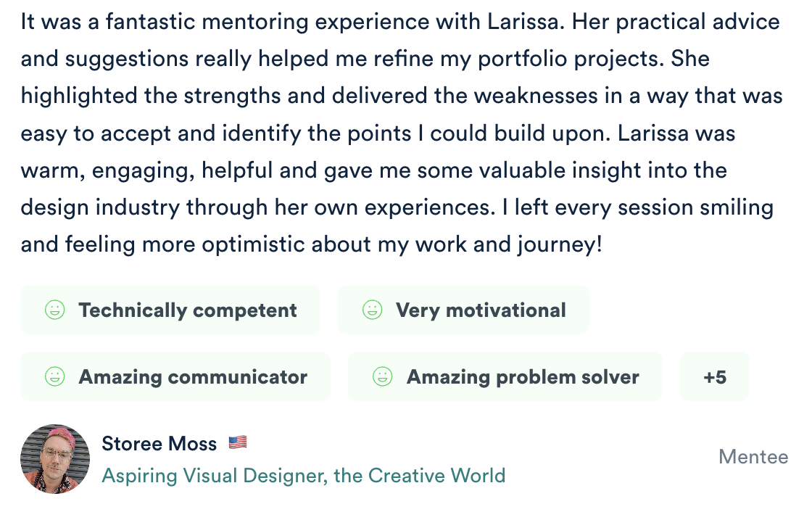
Task: Click the line starting "design industry through"
Action: (397, 208)
